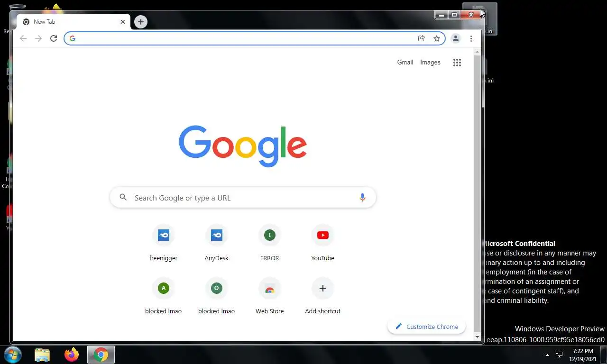Open the AnyDesk shortcut
This screenshot has height=364, width=607.
coord(217,243)
